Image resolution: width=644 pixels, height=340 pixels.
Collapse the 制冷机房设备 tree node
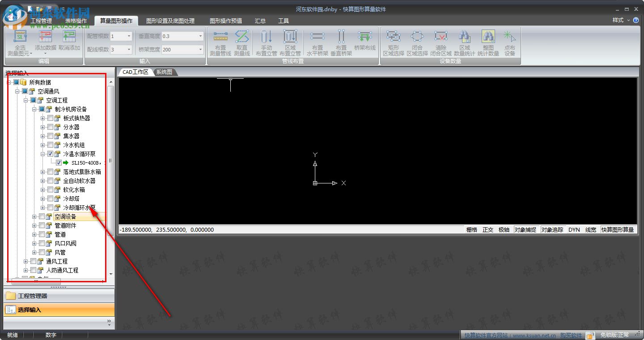34,109
